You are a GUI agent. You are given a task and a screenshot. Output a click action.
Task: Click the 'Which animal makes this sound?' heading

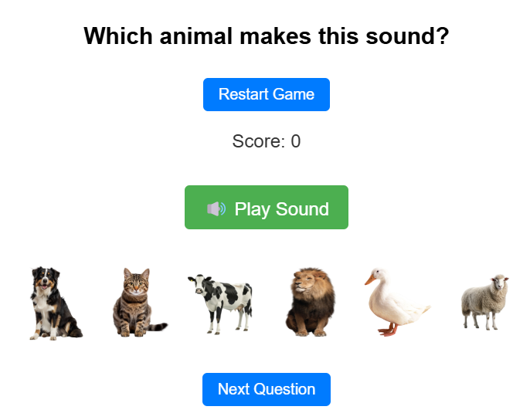click(x=267, y=36)
